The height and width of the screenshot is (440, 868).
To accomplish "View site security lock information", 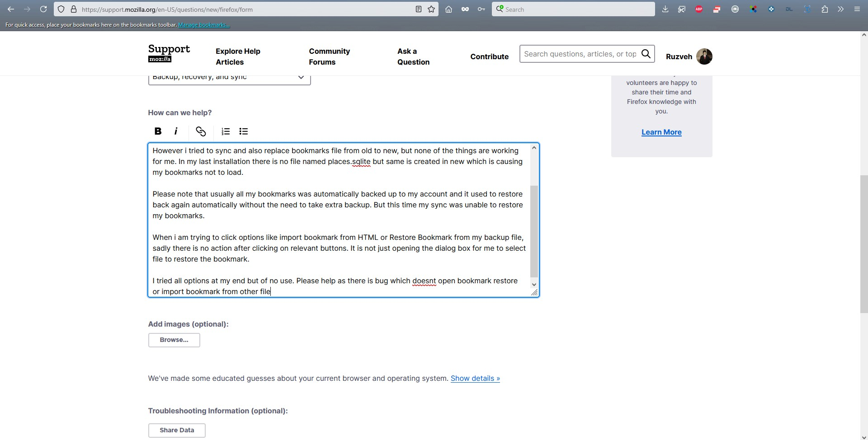I will [74, 9].
